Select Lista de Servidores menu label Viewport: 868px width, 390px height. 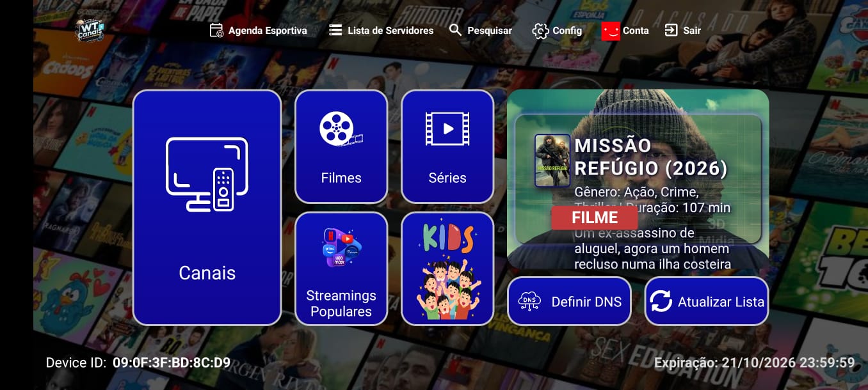coord(390,31)
